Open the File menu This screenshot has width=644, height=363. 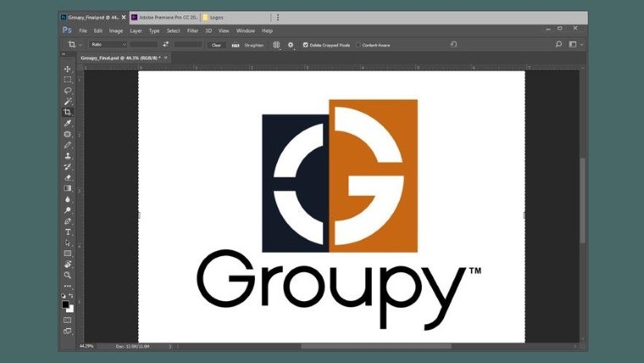[83, 31]
